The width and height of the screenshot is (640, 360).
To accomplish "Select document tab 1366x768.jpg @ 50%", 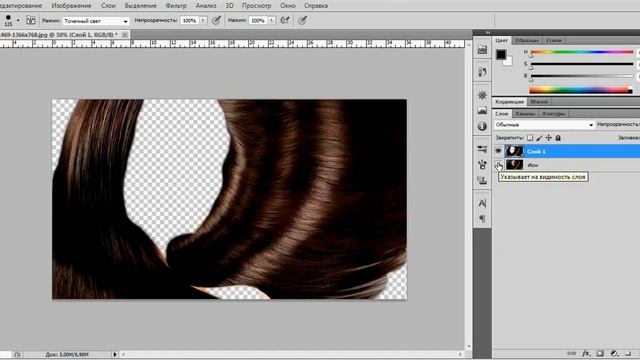I will pyautogui.click(x=59, y=35).
